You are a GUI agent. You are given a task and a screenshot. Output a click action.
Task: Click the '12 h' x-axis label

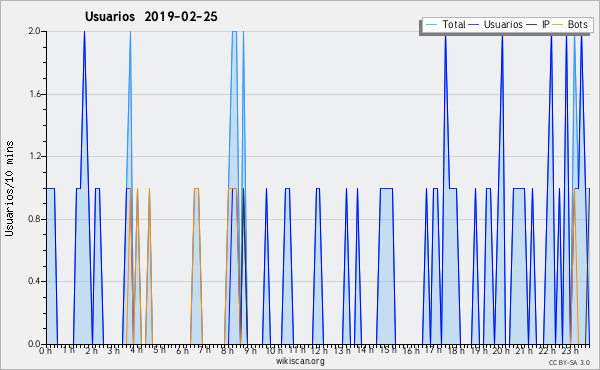click(x=319, y=351)
